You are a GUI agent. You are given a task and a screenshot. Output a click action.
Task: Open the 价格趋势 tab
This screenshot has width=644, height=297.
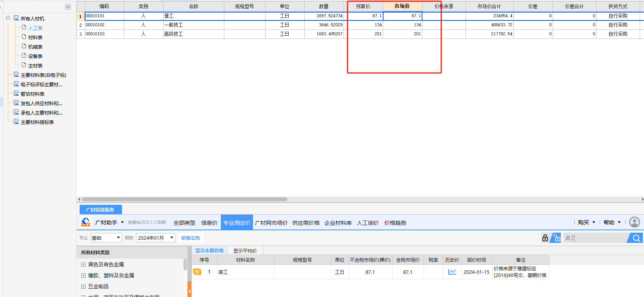[395, 223]
